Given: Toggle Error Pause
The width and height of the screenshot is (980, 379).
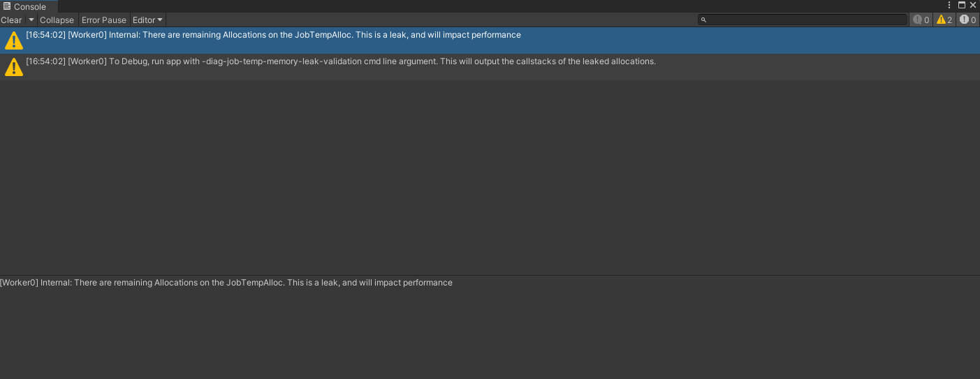Looking at the screenshot, I should pos(104,20).
